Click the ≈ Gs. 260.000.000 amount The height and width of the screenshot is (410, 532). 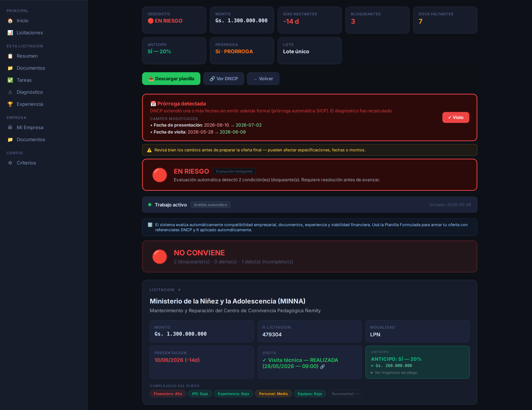(x=391, y=366)
